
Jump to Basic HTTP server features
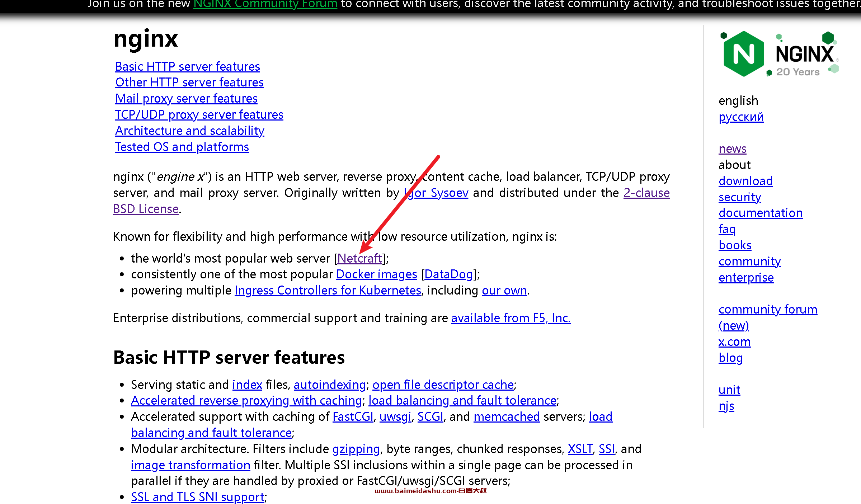(x=187, y=66)
